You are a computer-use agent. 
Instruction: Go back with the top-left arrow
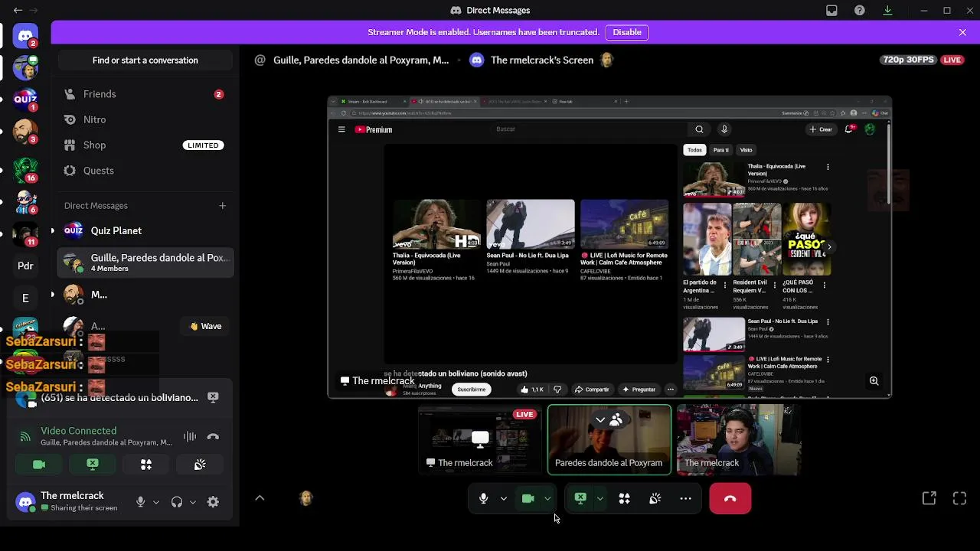tap(18, 10)
